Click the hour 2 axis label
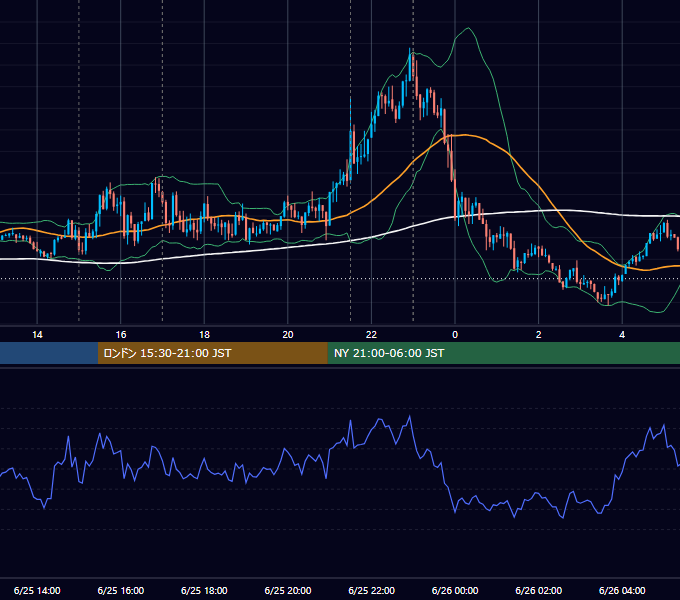 pyautogui.click(x=539, y=335)
